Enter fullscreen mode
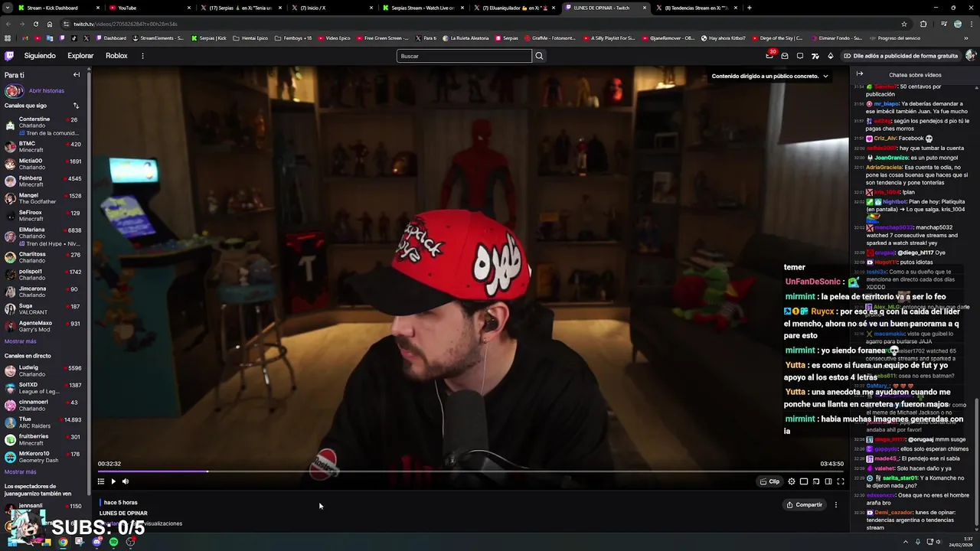The width and height of the screenshot is (980, 551). click(841, 481)
